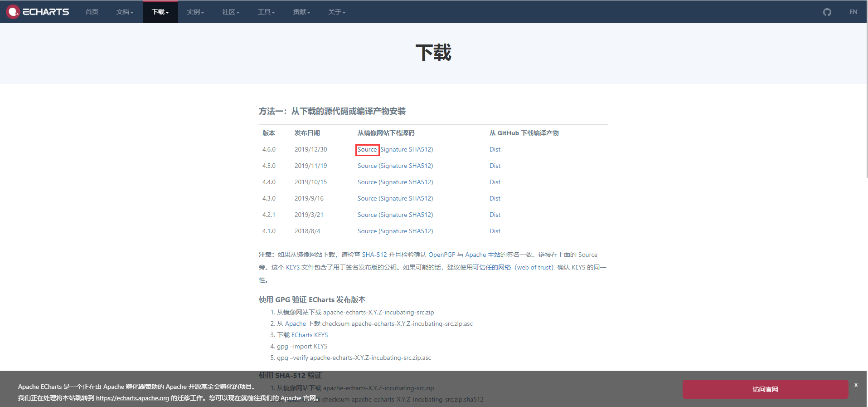The image size is (868, 407).
Task: Open the SHA512 link for version 4.2.1
Action: coord(420,215)
